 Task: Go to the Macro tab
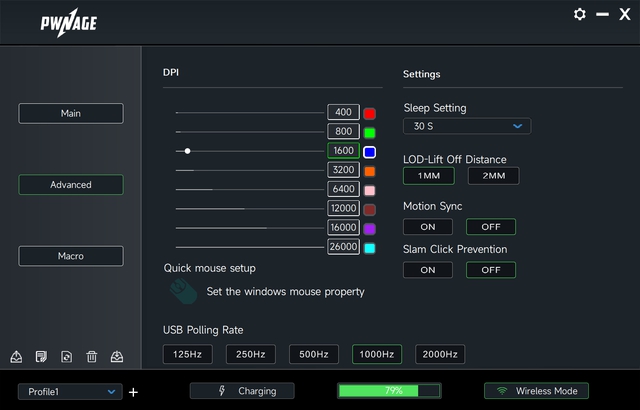71,256
